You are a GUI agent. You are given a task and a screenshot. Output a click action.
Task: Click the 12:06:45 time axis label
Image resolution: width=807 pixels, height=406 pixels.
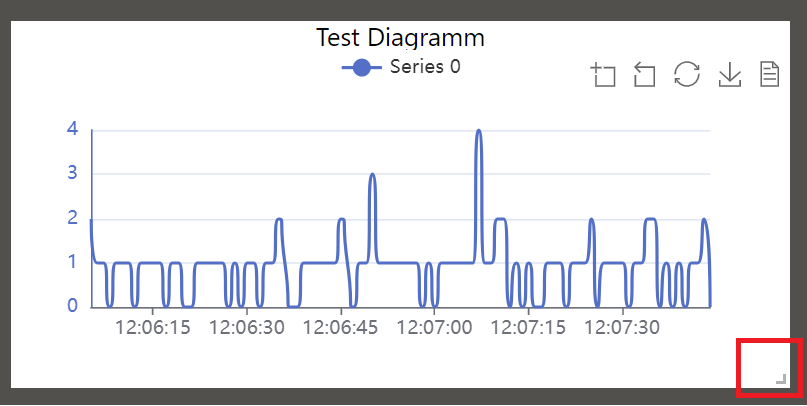340,327
